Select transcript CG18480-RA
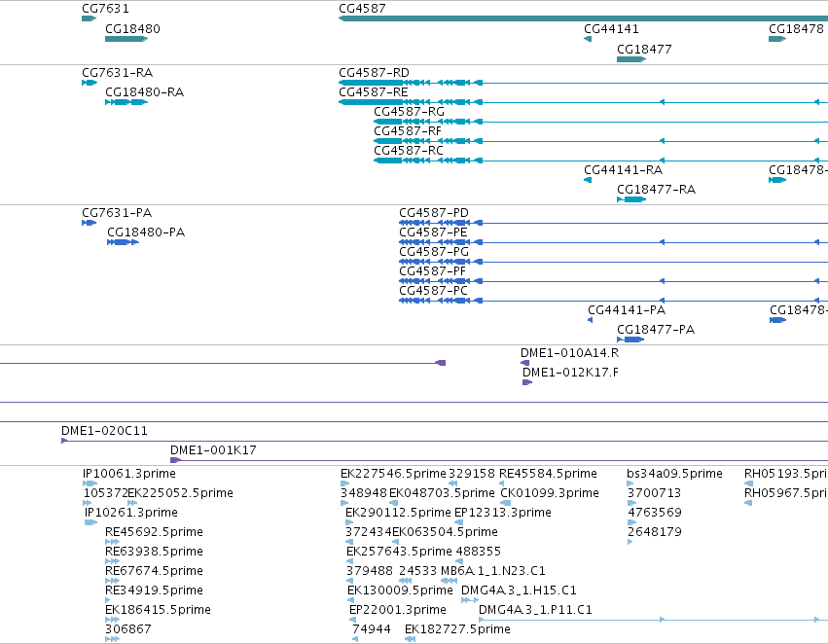The height and width of the screenshot is (644, 828). pyautogui.click(x=144, y=91)
